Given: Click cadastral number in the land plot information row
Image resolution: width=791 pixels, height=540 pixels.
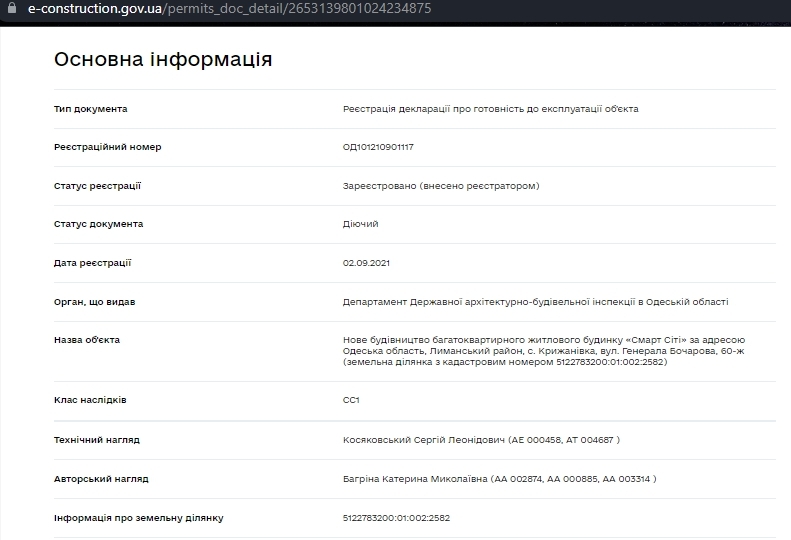Looking at the screenshot, I should (x=396, y=518).
